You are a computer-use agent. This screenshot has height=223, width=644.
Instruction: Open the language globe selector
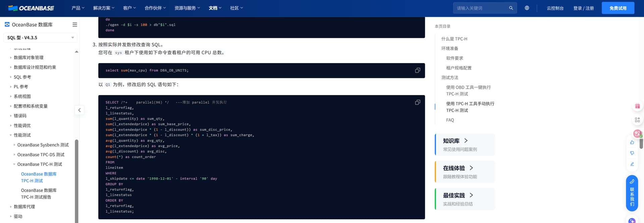(x=527, y=8)
